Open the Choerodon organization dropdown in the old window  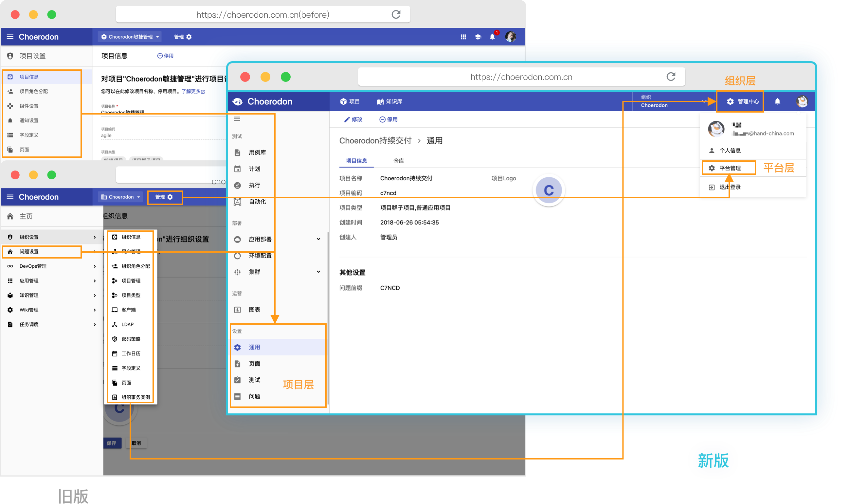click(120, 197)
